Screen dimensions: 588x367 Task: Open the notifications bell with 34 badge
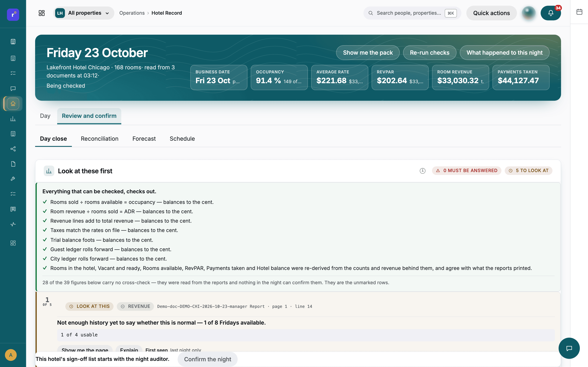[x=551, y=13]
